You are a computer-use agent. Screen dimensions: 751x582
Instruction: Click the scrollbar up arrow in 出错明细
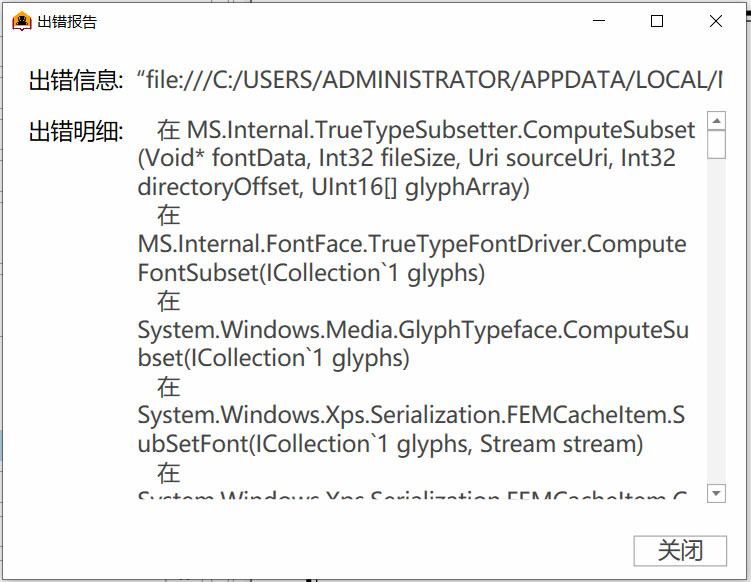717,120
